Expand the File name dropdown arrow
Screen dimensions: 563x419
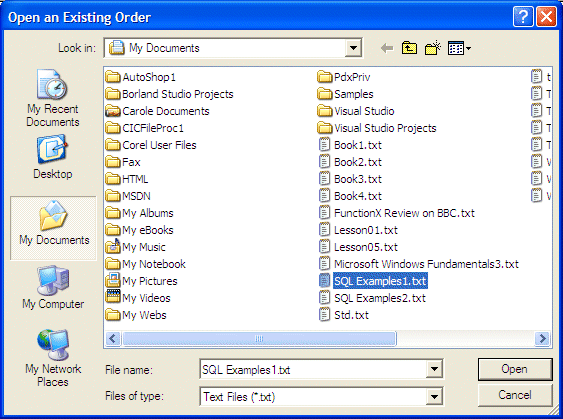coord(434,369)
